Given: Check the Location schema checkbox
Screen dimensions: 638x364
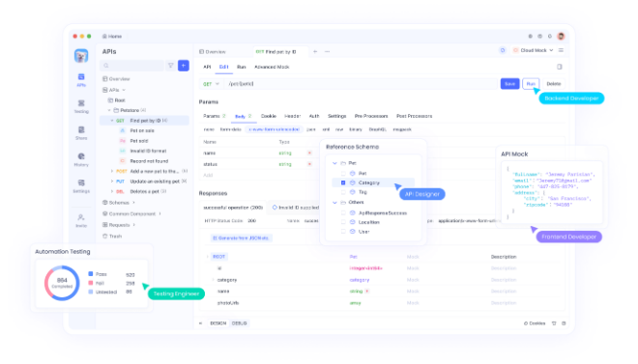Looking at the screenshot, I should pyautogui.click(x=343, y=222).
